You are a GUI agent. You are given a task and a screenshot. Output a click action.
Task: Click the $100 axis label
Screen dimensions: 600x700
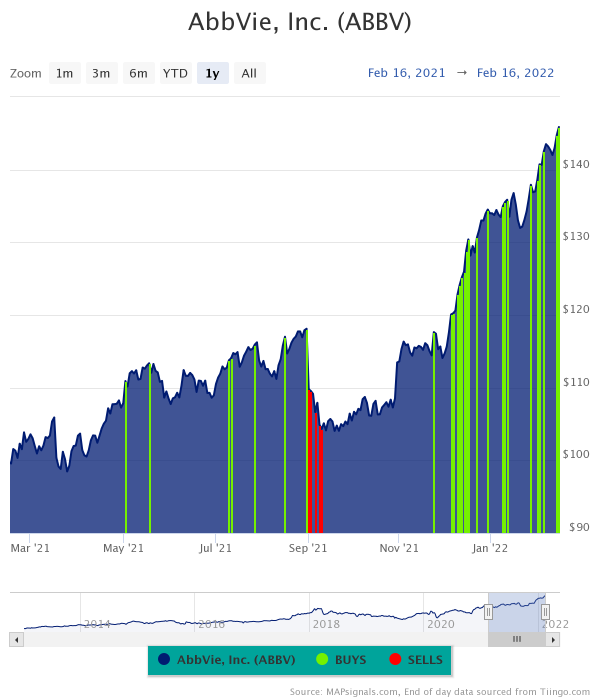(x=576, y=454)
